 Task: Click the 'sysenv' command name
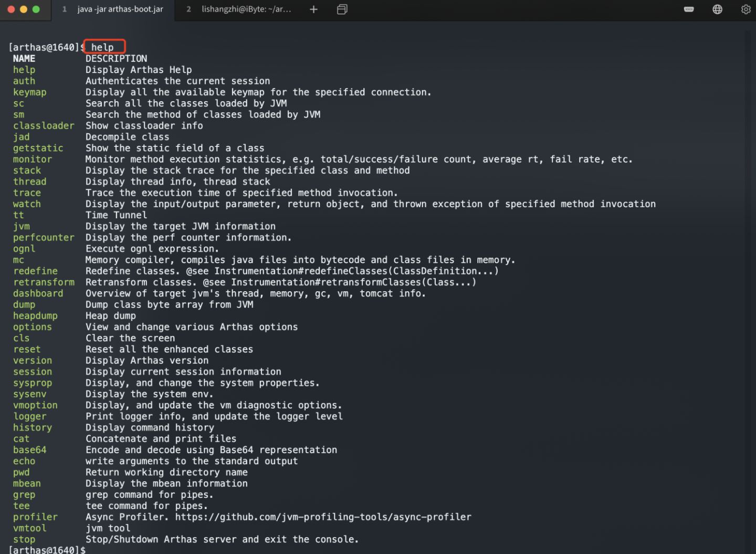pos(30,394)
